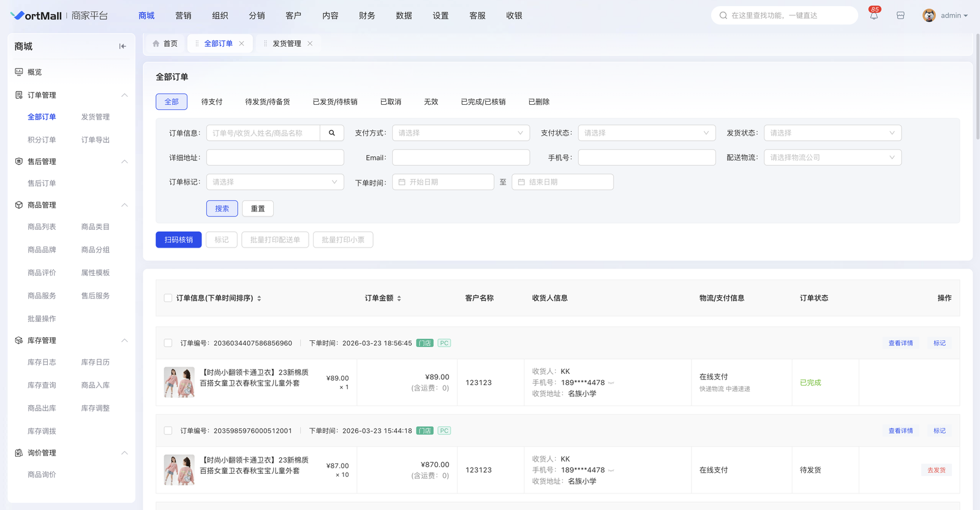The width and height of the screenshot is (980, 510).
Task: Open the 支付方式 dropdown
Action: [x=461, y=133]
